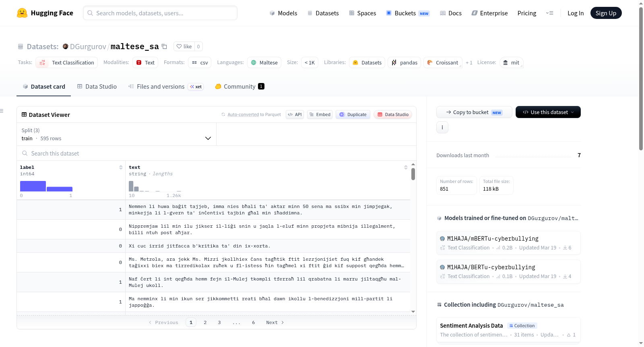Click the Text modality tag

(x=145, y=62)
